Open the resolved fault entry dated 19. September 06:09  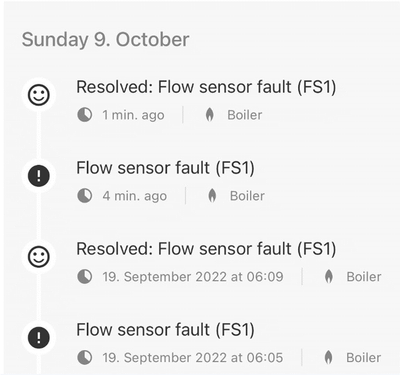pyautogui.click(x=206, y=249)
